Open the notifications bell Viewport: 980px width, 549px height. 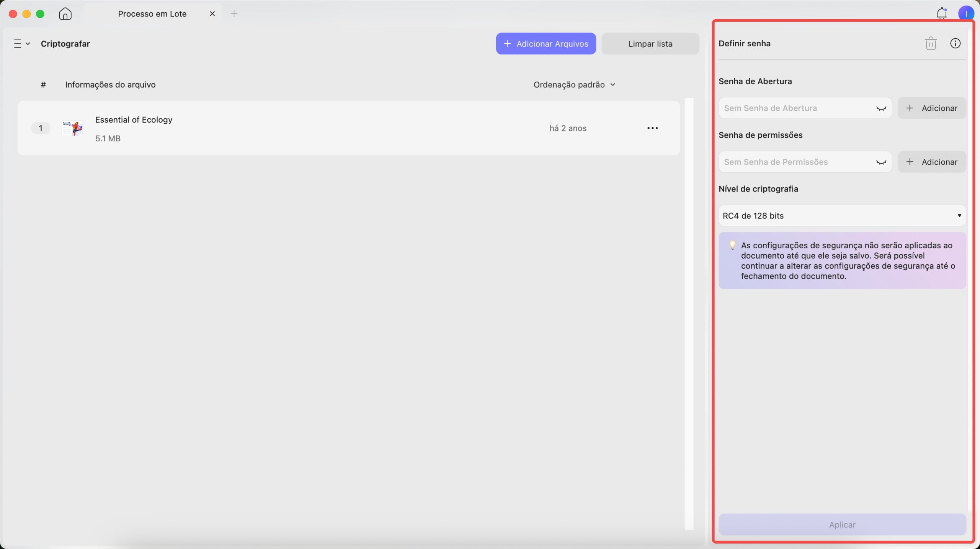tap(941, 14)
